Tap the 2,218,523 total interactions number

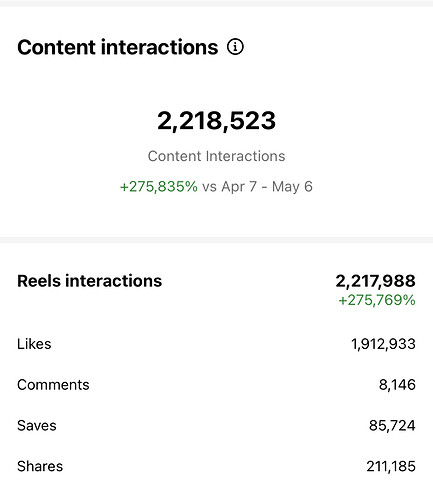[x=216, y=121]
